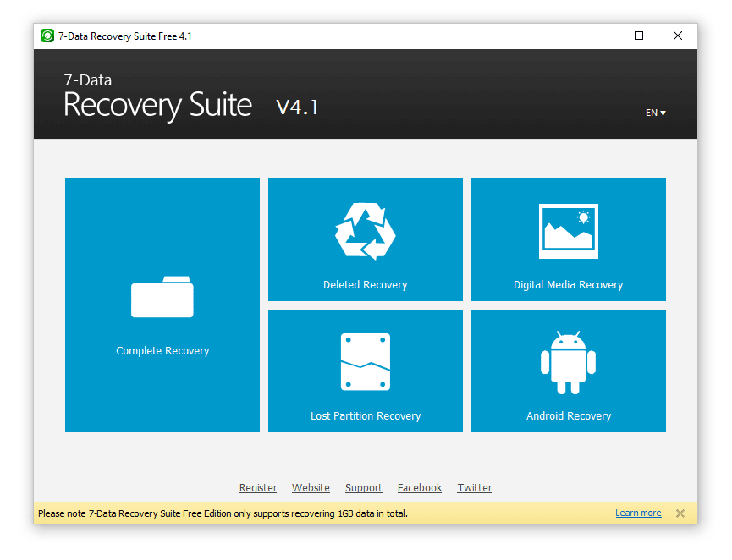Select the picture icon for Digital Media Recovery
The width and height of the screenshot is (732, 560).
568,231
